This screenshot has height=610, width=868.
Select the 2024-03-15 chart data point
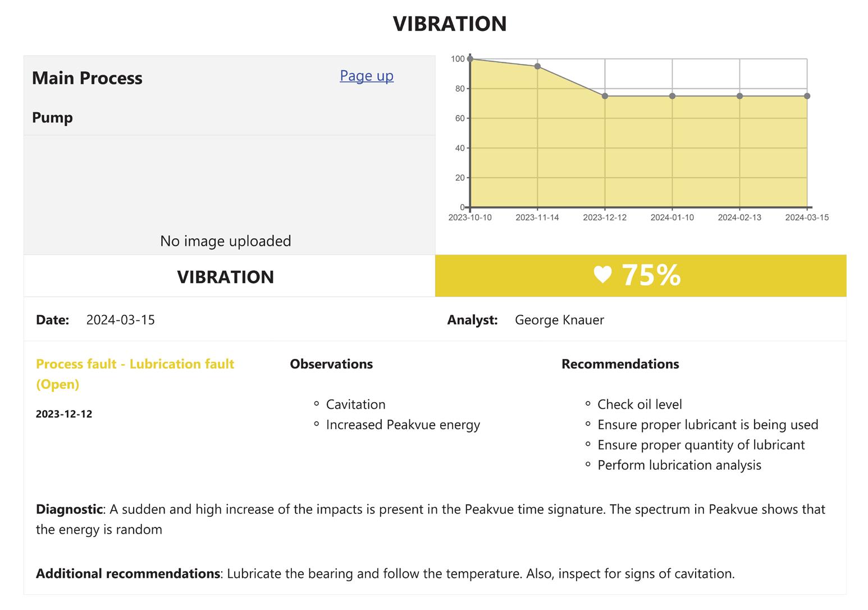807,96
